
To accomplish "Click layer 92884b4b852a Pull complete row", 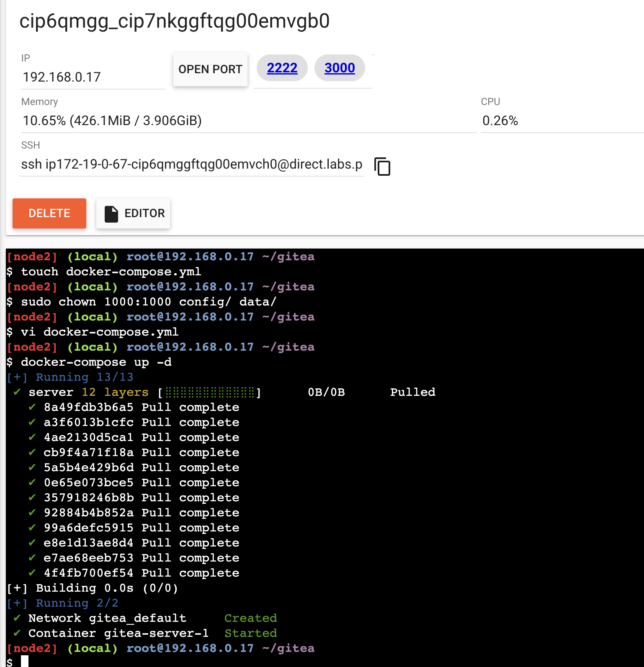I will pos(134,513).
